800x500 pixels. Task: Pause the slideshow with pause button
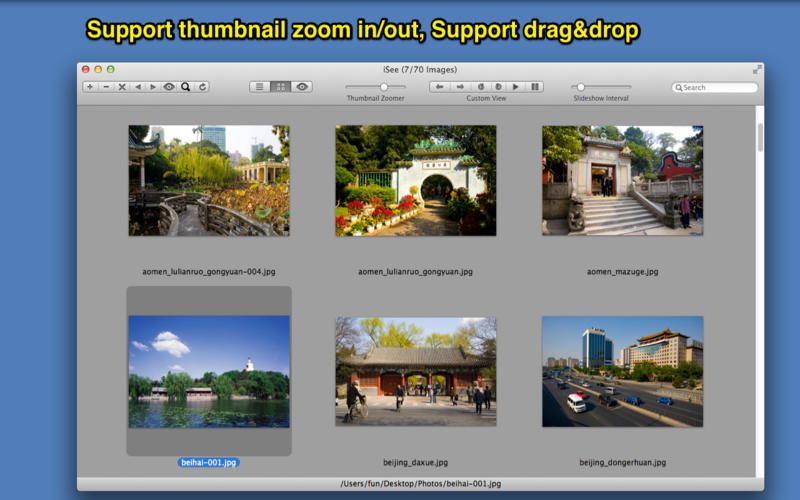[535, 87]
